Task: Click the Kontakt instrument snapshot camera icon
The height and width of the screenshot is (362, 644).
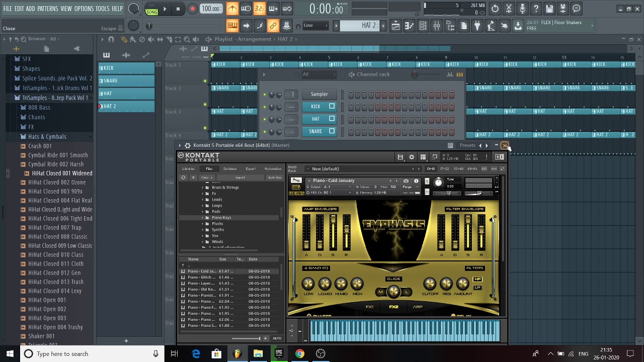Action: pos(406,181)
